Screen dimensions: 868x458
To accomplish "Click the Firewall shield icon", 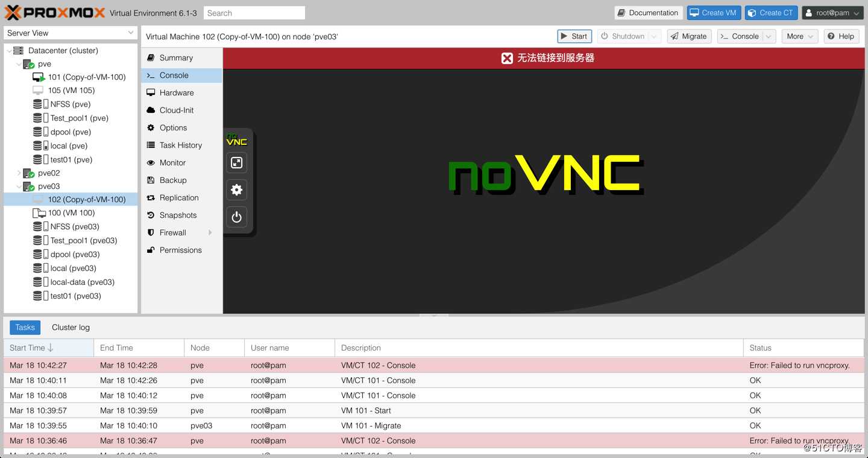I will coord(151,233).
